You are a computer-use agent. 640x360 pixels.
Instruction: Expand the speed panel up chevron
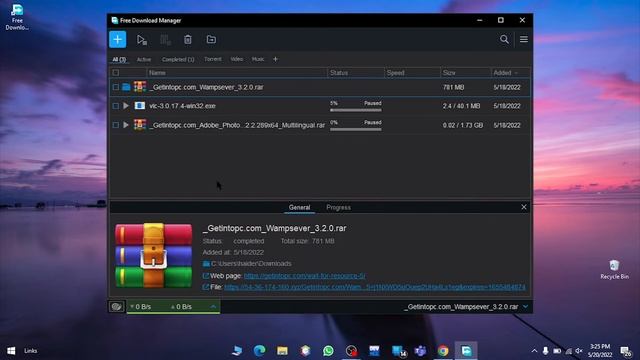click(x=213, y=307)
